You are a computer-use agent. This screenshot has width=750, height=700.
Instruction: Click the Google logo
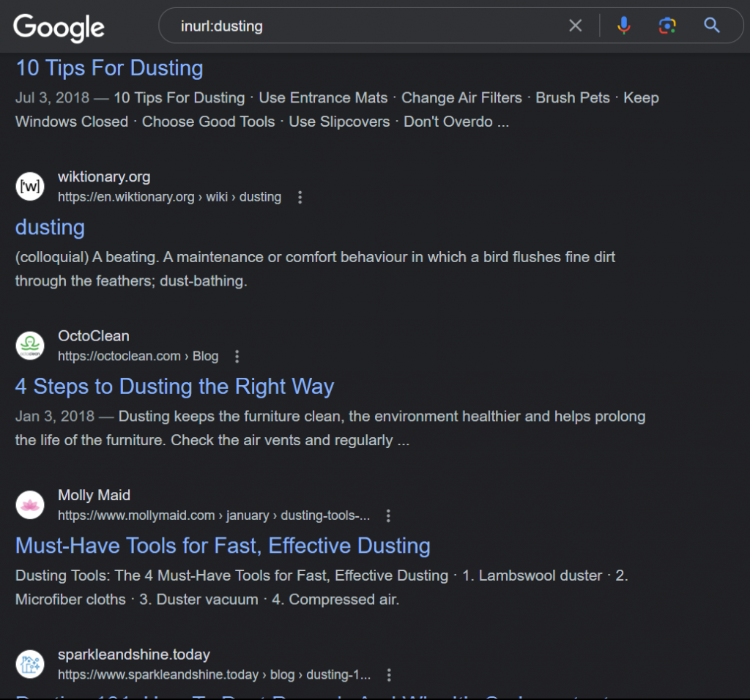tap(59, 27)
